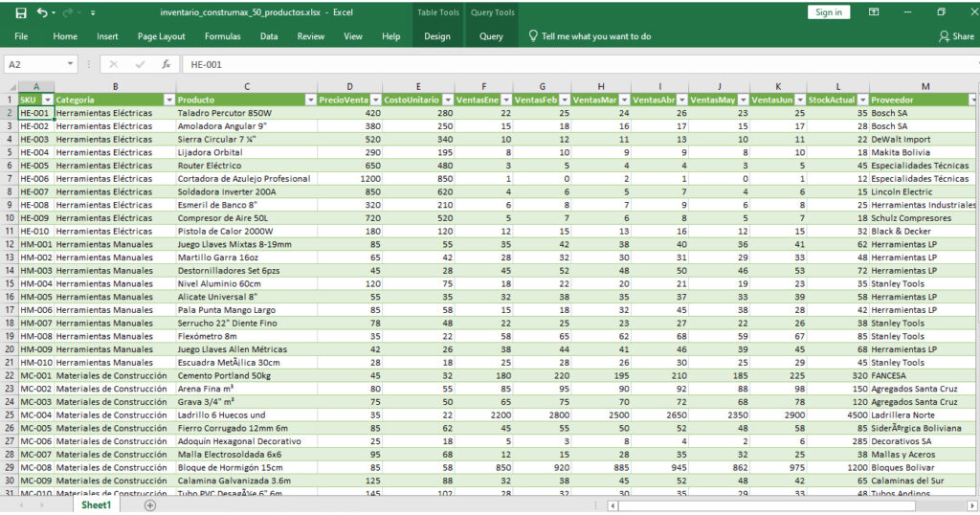Viewport: 980px width, 515px height.
Task: Add a new sheet with plus icon
Action: point(150,504)
